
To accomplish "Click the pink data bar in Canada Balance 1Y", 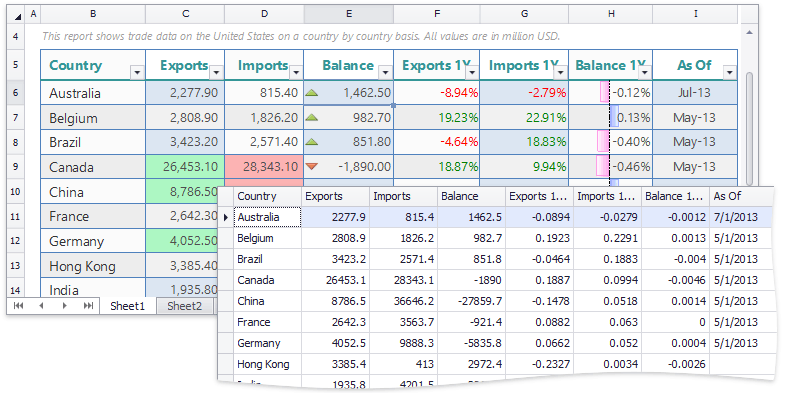I will 603,166.
